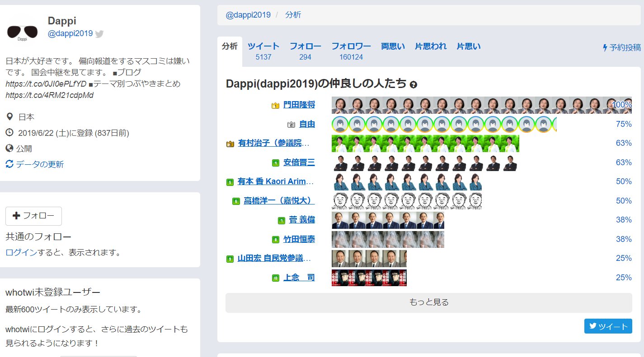Click the help question mark icon by heading
This screenshot has height=357, width=644.
pos(413,85)
